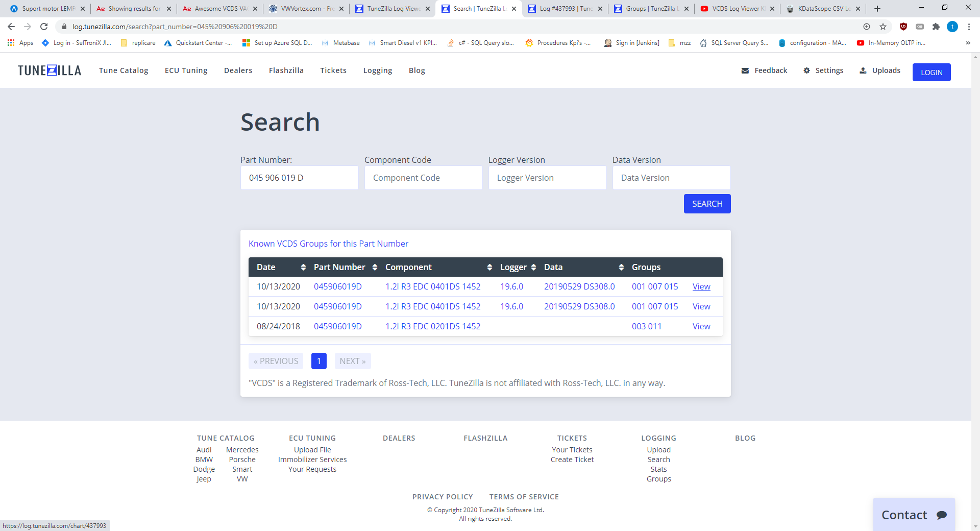Screen dimensions: 980x531
Task: Open Terms of Service link
Action: click(x=524, y=497)
